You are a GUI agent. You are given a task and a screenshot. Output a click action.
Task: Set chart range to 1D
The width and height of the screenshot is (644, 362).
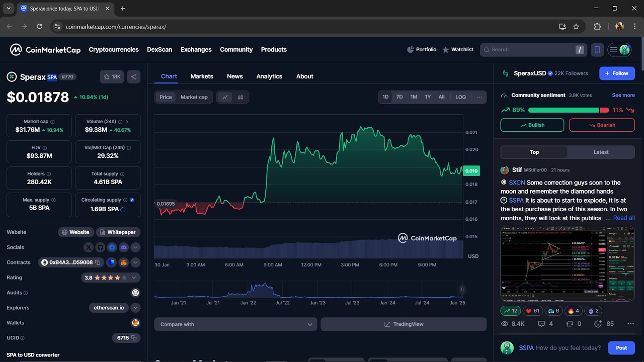(385, 97)
